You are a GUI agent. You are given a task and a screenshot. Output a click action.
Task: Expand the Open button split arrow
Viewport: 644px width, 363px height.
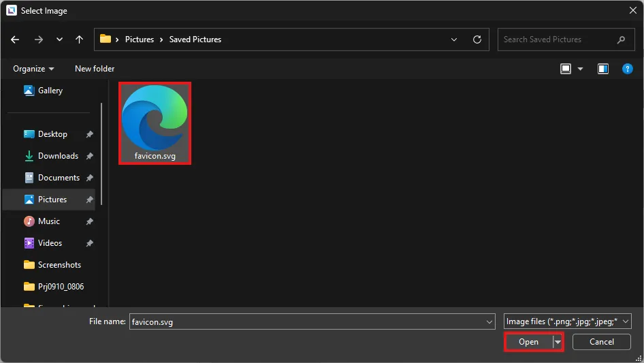pos(558,342)
